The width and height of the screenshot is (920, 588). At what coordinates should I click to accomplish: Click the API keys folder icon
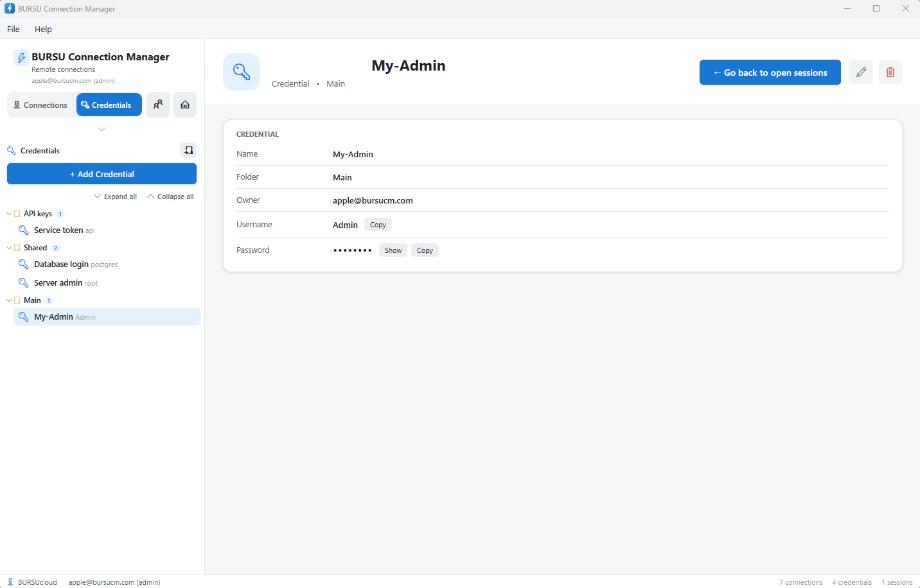click(17, 214)
